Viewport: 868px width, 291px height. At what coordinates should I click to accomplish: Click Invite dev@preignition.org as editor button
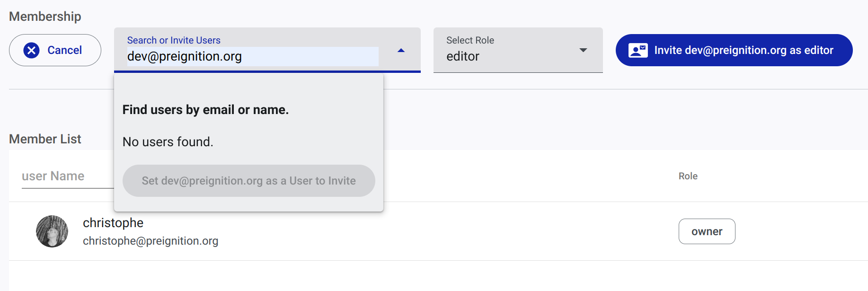734,50
